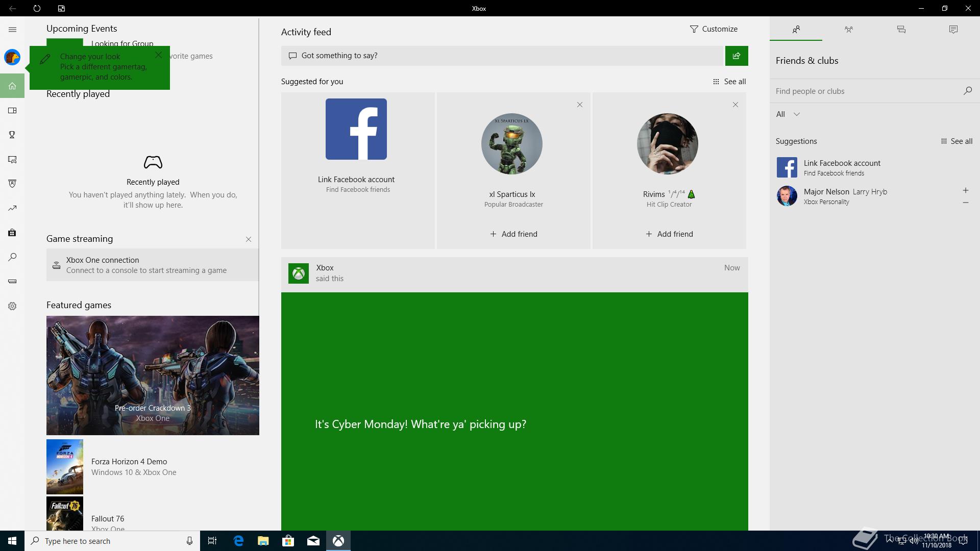Open the hamburger navigation menu

(12, 30)
